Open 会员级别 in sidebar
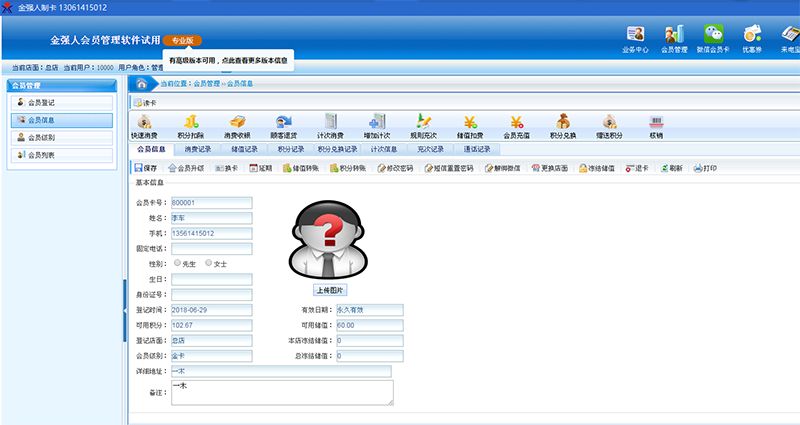The image size is (800, 425). point(62,138)
